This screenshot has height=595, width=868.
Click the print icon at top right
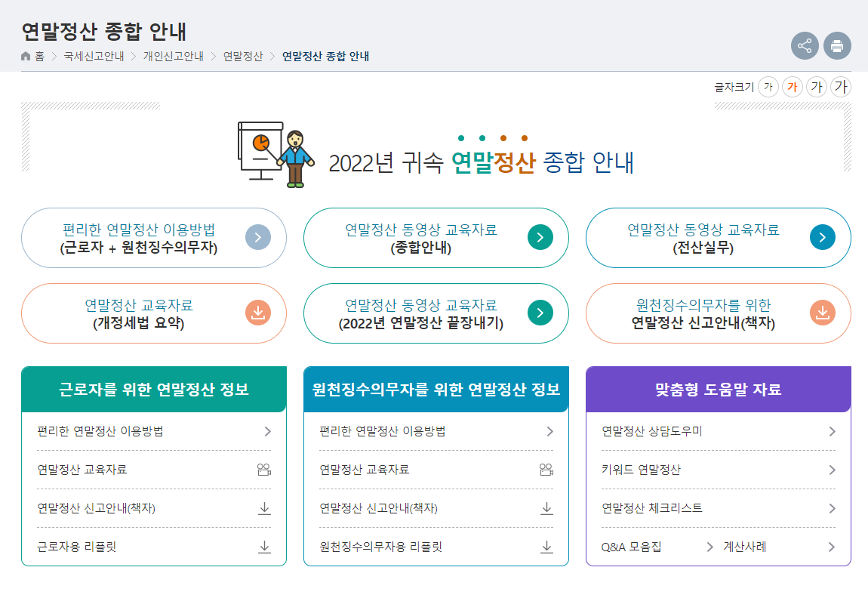(x=836, y=46)
